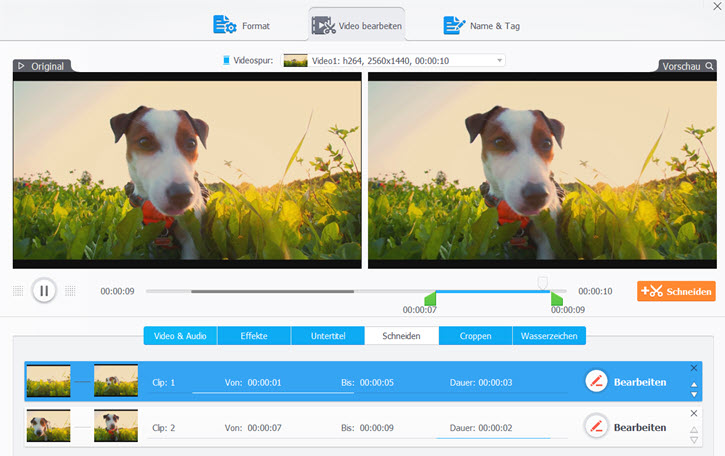
Task: Open the Croppen tab
Action: point(475,336)
